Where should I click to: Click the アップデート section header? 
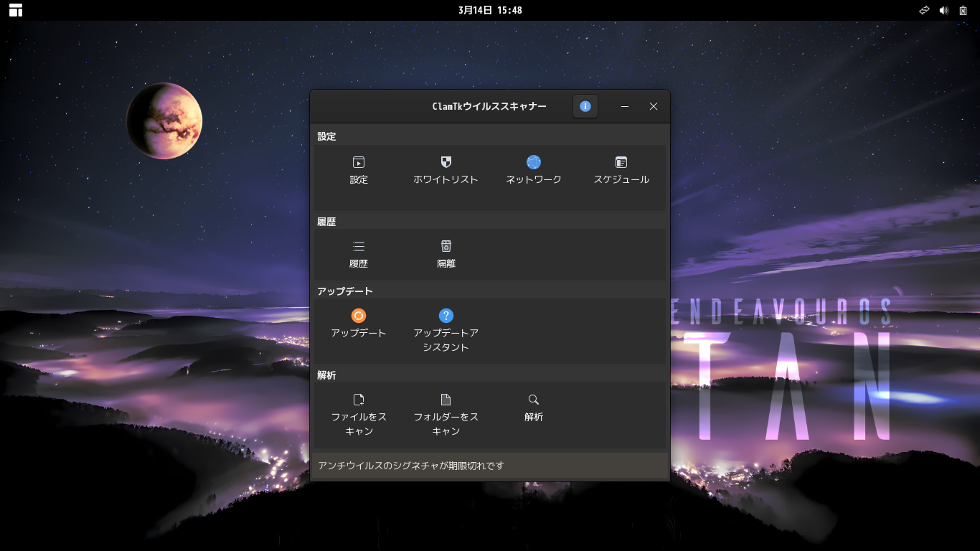[x=344, y=290]
